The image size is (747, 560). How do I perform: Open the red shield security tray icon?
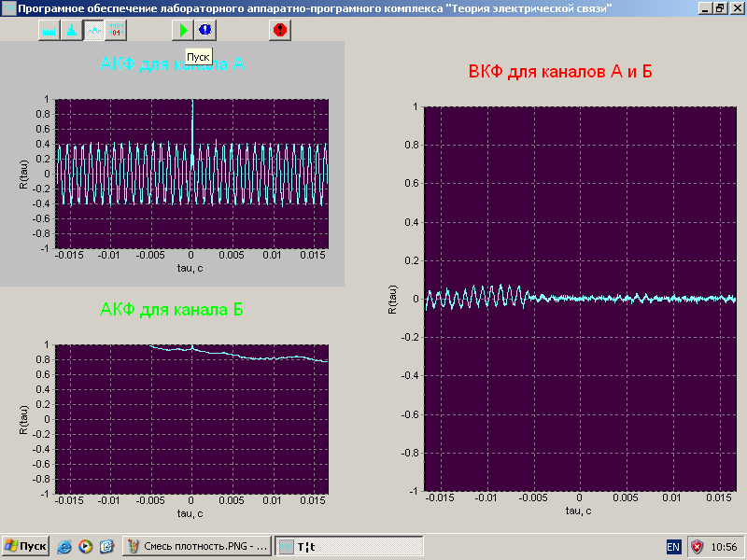click(697, 547)
